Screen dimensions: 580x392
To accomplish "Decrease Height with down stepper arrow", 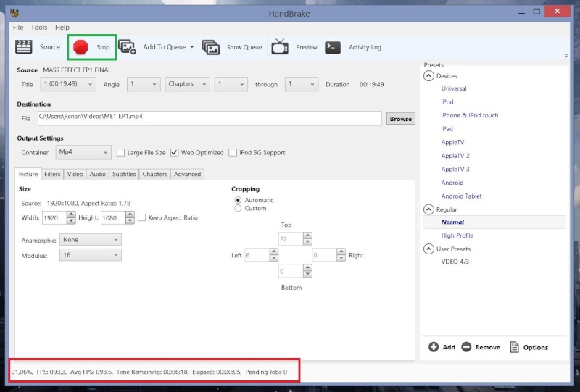I will coord(130,221).
